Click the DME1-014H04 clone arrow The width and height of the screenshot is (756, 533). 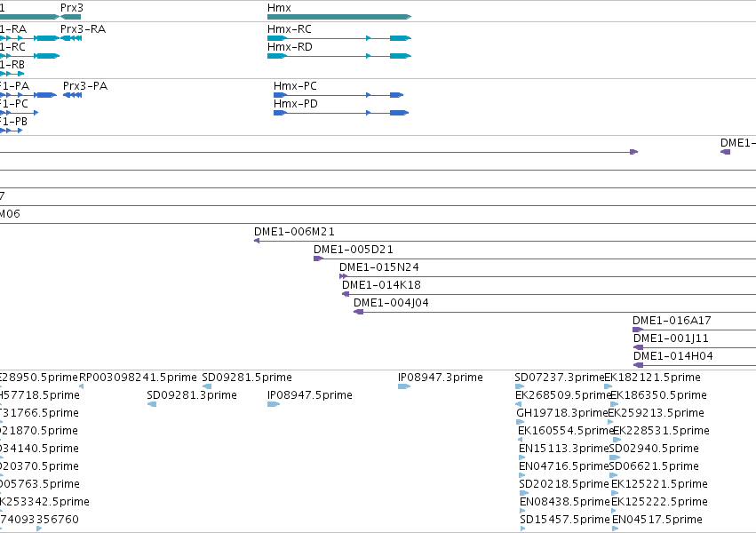point(639,365)
